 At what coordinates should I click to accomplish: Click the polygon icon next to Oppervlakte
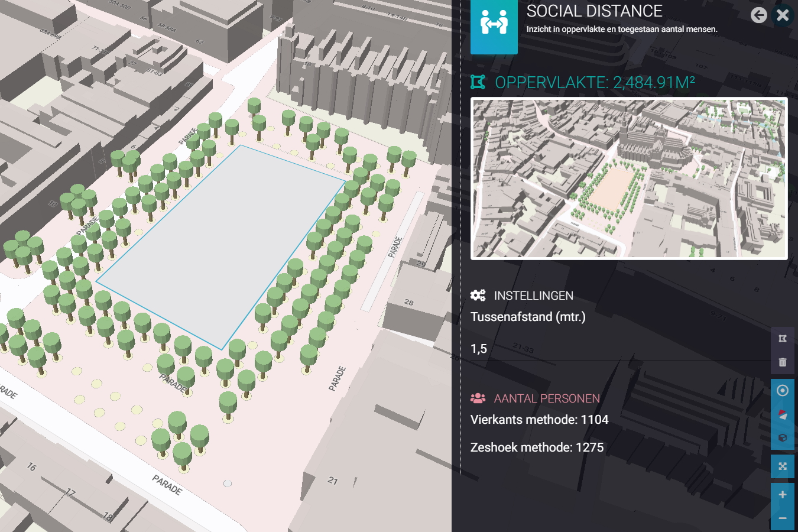coord(478,82)
